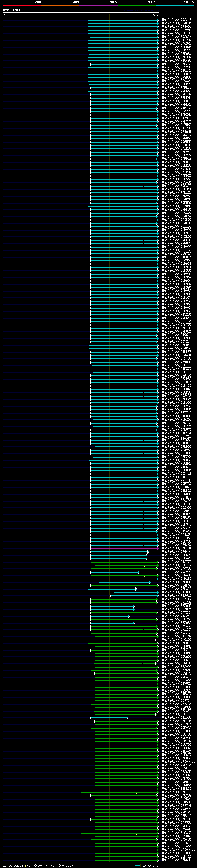
Task: Open the UniRef100_P43280 hit label
Action: [x=177, y=128]
